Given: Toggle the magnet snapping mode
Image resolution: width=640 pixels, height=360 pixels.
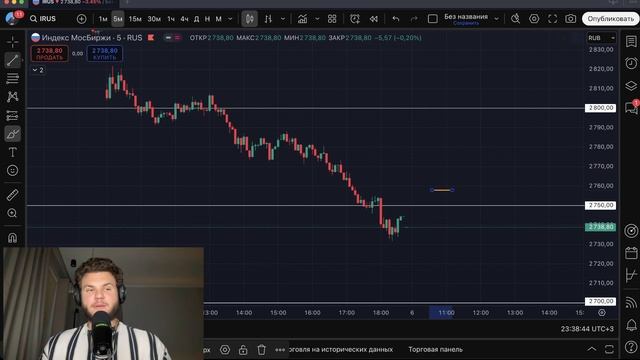Looking at the screenshot, I should pyautogui.click(x=13, y=238).
